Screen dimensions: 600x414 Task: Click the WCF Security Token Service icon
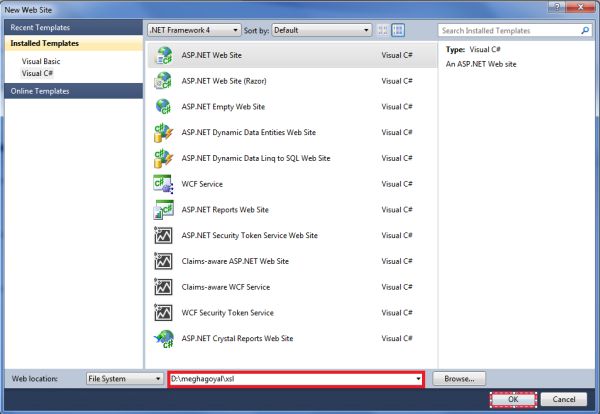coord(163,313)
